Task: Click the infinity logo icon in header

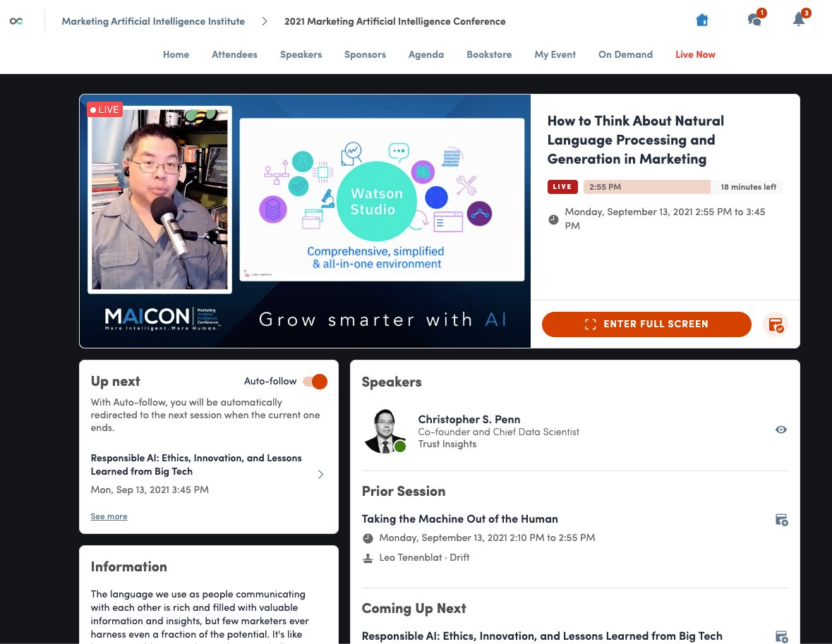Action: coord(16,21)
